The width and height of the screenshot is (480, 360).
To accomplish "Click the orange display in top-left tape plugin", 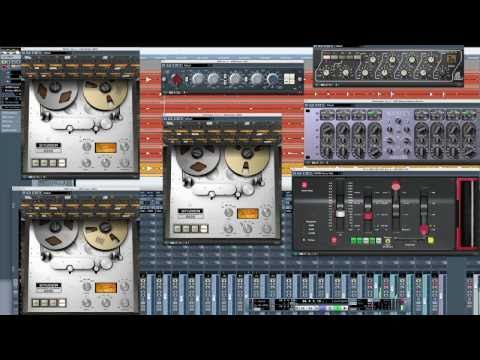I will click(x=106, y=148).
